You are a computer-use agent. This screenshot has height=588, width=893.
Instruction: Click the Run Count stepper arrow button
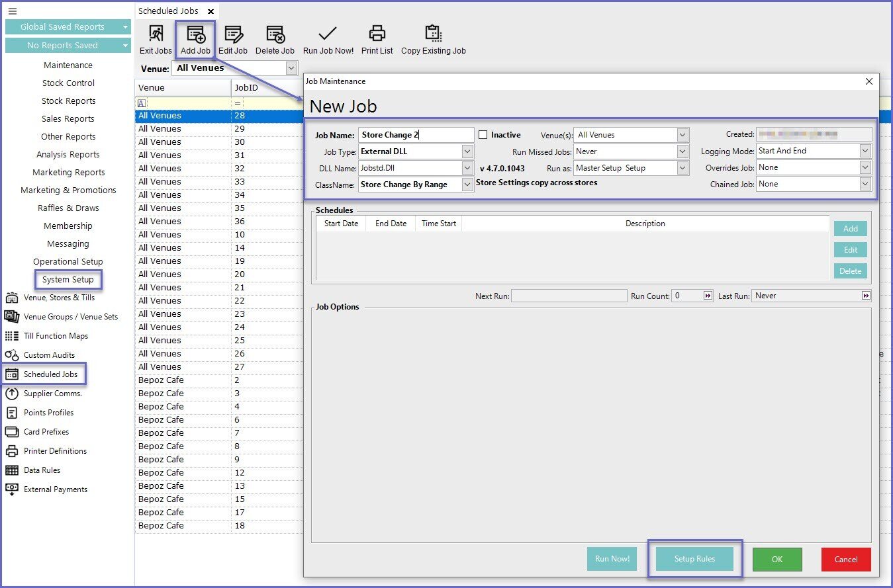tap(708, 296)
